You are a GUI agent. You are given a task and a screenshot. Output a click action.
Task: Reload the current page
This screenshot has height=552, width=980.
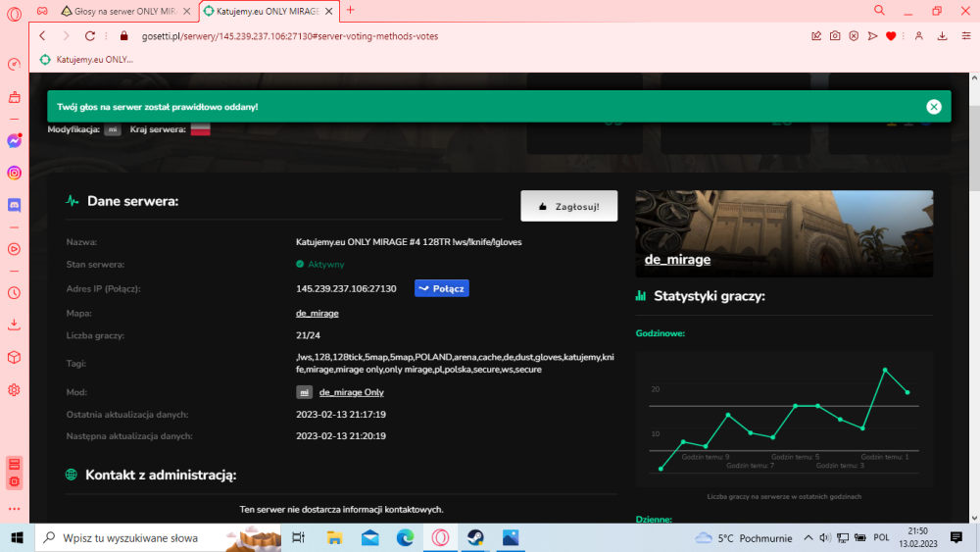90,36
